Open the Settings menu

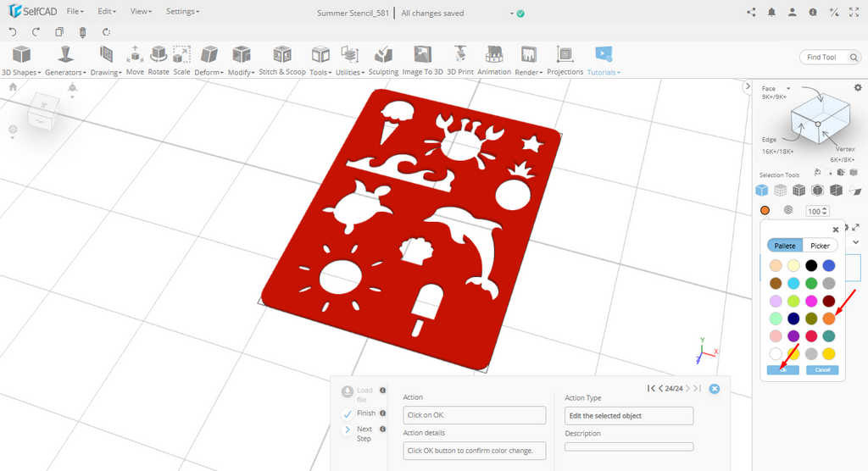pos(182,12)
